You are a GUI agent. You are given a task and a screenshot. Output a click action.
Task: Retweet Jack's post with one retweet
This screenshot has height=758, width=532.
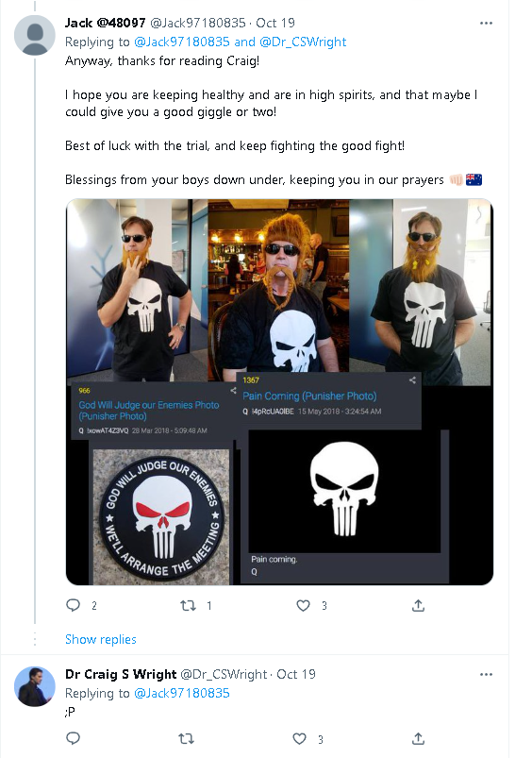pyautogui.click(x=188, y=605)
